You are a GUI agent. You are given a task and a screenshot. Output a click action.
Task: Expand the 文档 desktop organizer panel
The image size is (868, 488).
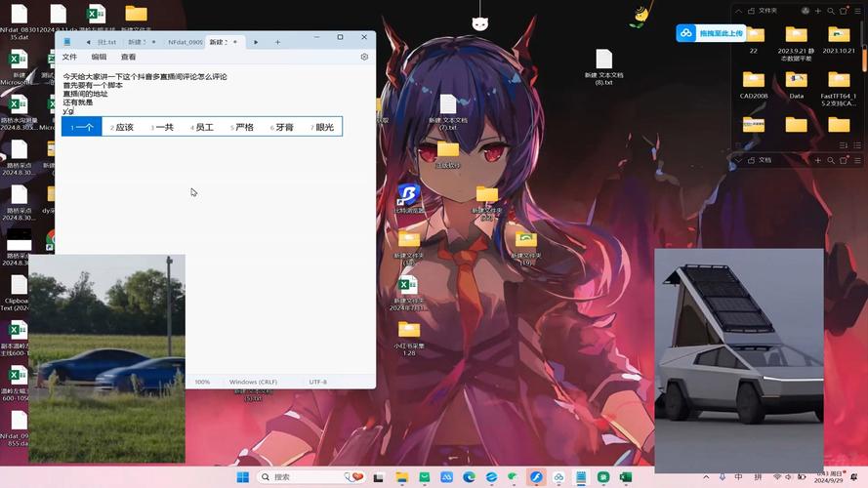pyautogui.click(x=738, y=160)
